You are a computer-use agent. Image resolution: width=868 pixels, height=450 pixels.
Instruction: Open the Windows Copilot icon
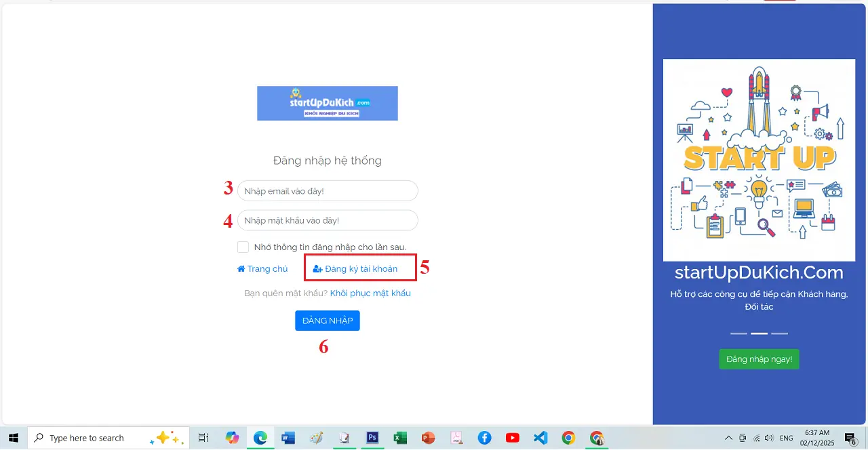(x=233, y=438)
